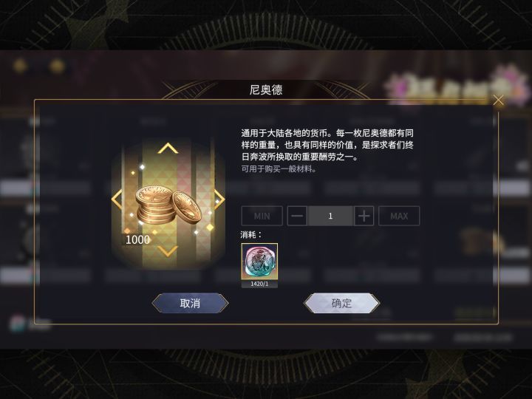The height and width of the screenshot is (399, 532).
Task: Select the second blurred gold icon at top-left
Action: pyautogui.click(x=57, y=66)
